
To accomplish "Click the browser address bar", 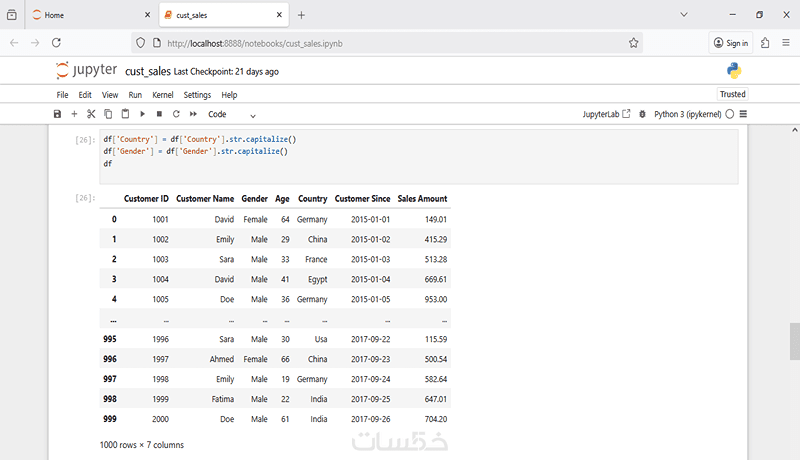I will (x=390, y=43).
